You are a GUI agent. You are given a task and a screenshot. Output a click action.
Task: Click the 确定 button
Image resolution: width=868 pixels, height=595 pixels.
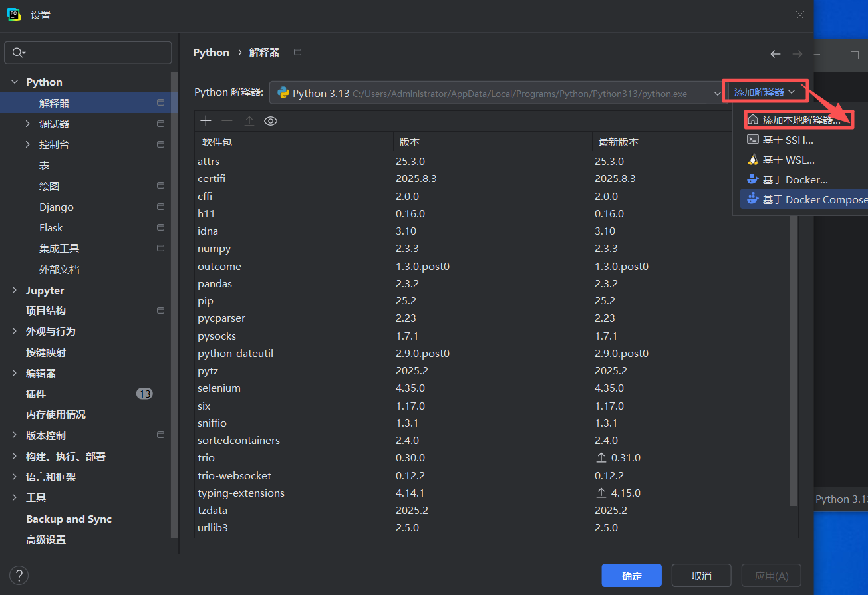pos(631,576)
